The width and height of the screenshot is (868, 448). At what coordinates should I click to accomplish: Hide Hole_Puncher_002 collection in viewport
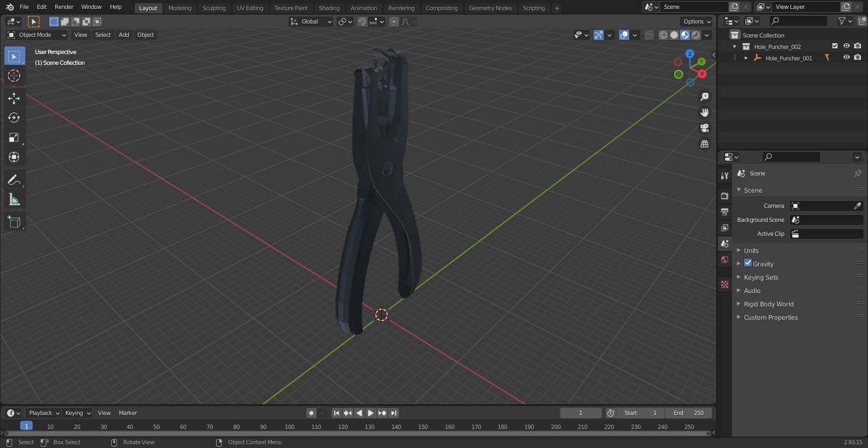coord(846,46)
